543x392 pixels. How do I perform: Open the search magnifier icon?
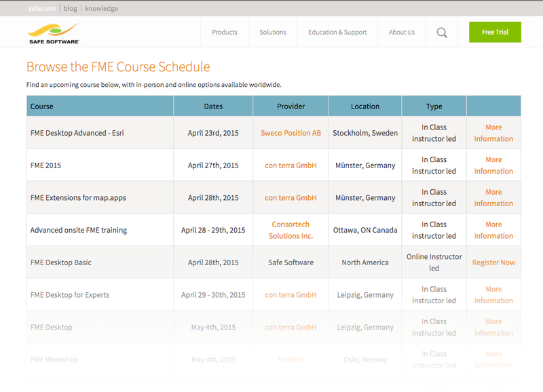442,33
